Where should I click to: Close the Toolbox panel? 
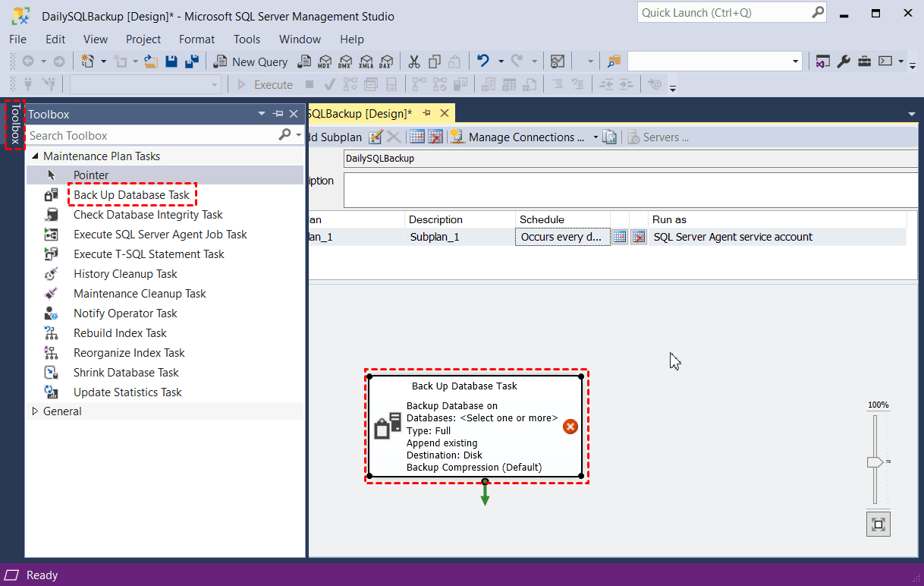[294, 114]
